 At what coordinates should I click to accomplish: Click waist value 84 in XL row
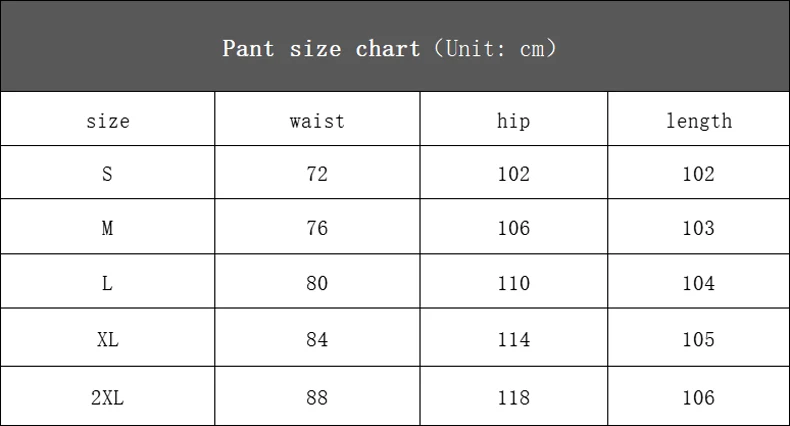pyautogui.click(x=317, y=339)
